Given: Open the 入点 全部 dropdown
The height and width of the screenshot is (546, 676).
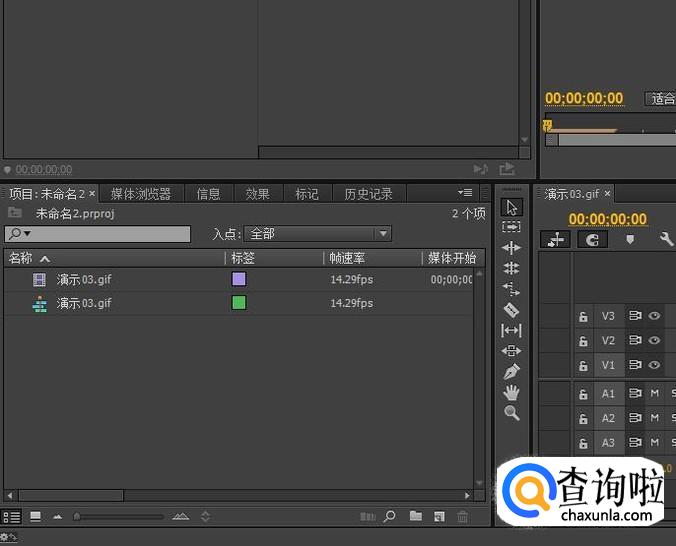Looking at the screenshot, I should pyautogui.click(x=318, y=234).
